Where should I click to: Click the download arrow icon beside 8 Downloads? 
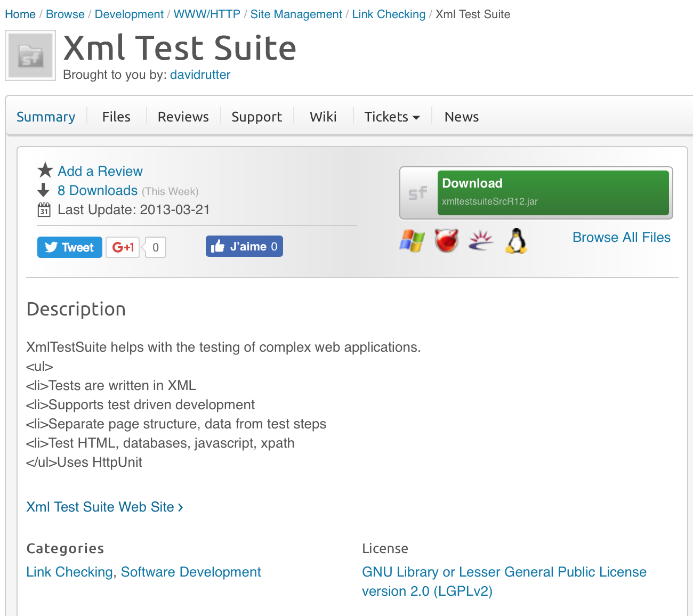[43, 190]
